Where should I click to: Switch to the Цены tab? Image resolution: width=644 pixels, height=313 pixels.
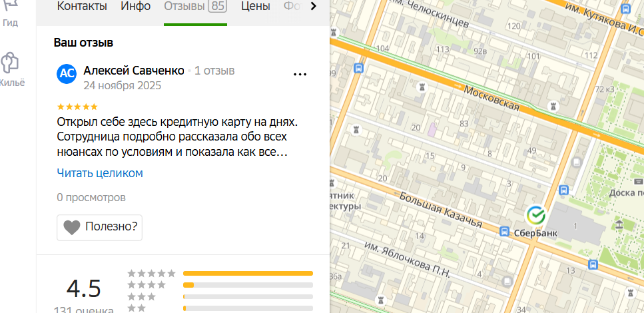pyautogui.click(x=256, y=7)
